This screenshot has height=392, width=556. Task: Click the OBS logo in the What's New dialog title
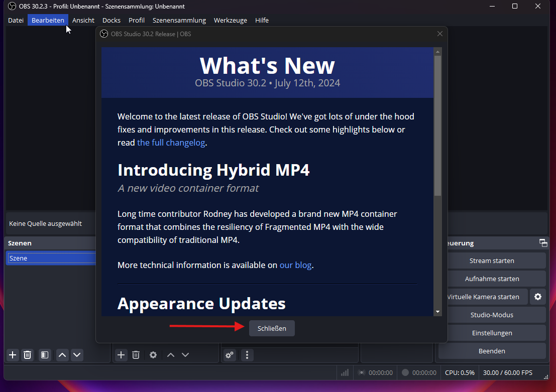point(104,34)
